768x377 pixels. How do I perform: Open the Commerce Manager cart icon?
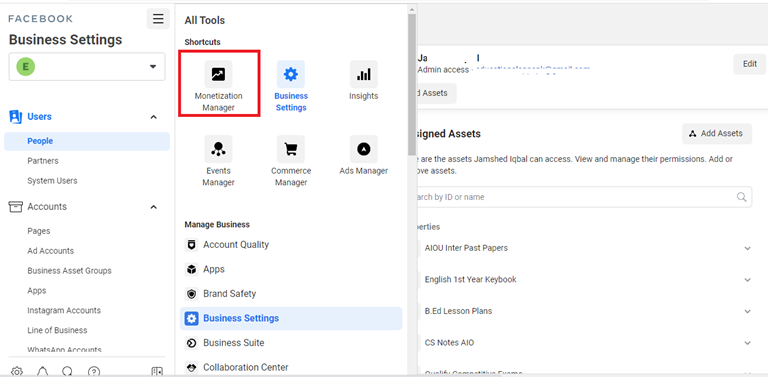pos(290,149)
